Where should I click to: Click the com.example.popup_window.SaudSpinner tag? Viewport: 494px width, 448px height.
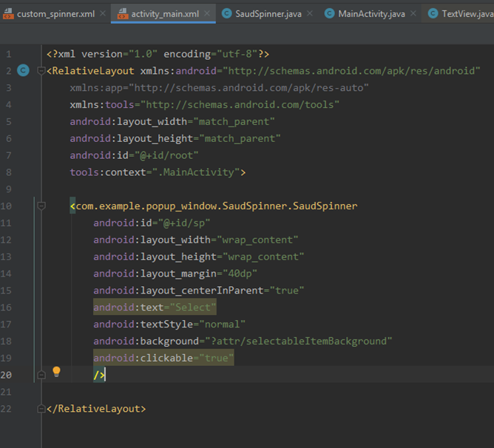[x=217, y=206]
